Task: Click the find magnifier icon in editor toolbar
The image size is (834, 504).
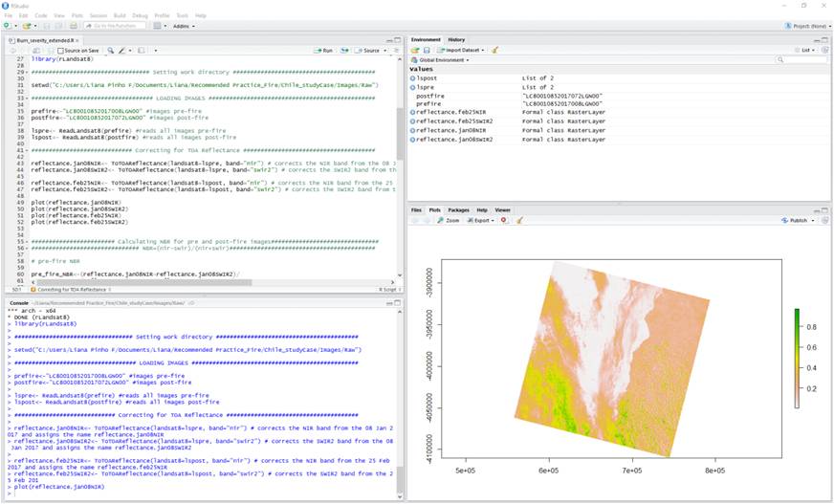Action: coord(111,50)
